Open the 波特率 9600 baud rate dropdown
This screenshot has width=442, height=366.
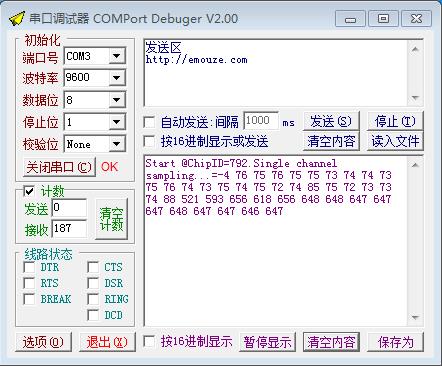117,78
